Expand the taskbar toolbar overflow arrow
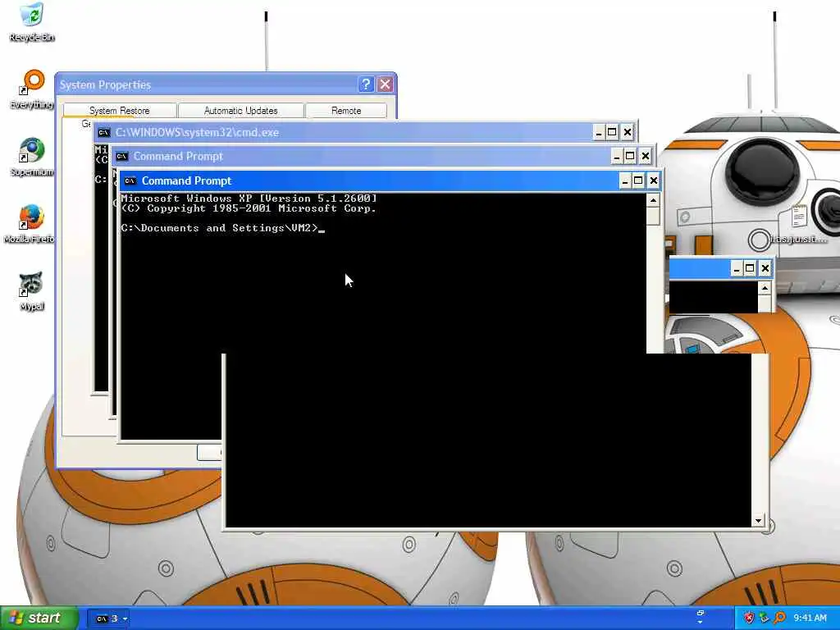 [701, 623]
